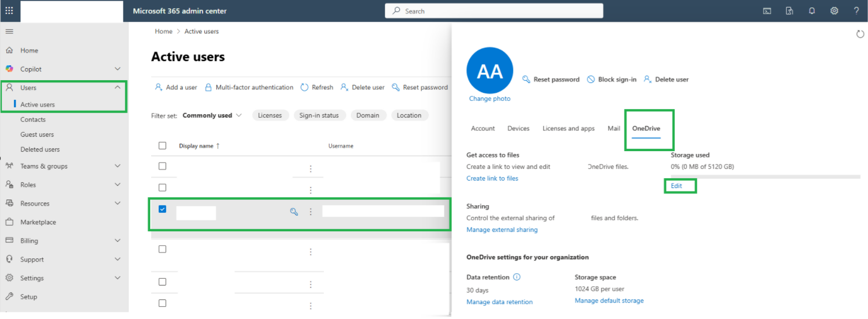
Task: Click the Edit storage link
Action: pyautogui.click(x=676, y=186)
